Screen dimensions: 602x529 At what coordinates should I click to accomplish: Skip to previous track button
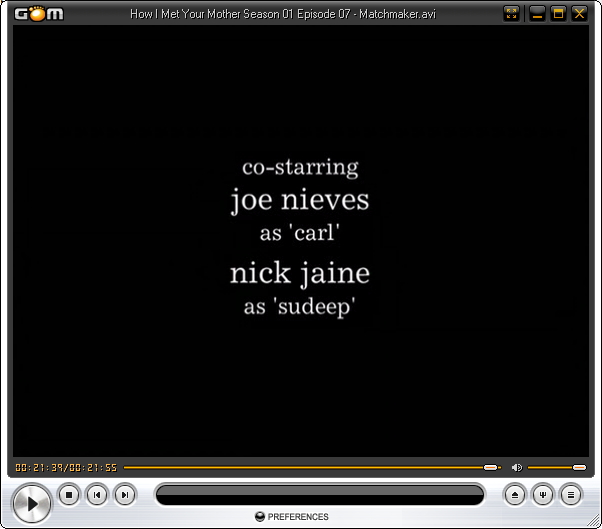click(97, 495)
